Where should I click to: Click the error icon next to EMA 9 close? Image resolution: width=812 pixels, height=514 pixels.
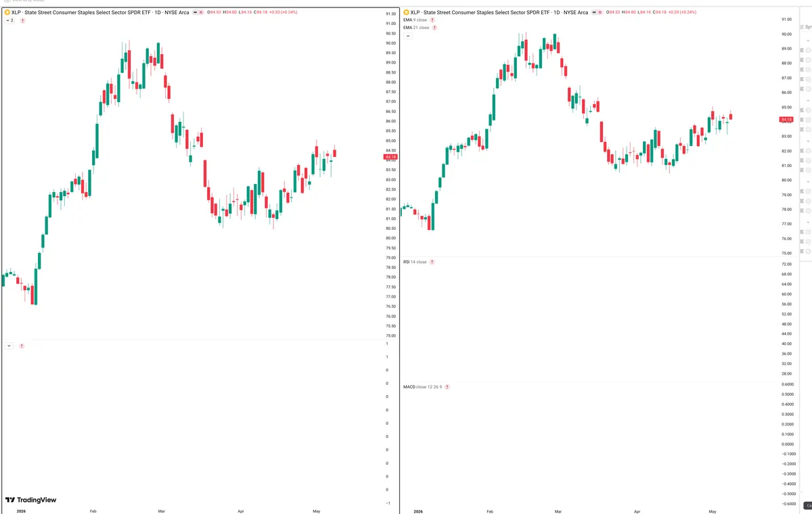432,20
